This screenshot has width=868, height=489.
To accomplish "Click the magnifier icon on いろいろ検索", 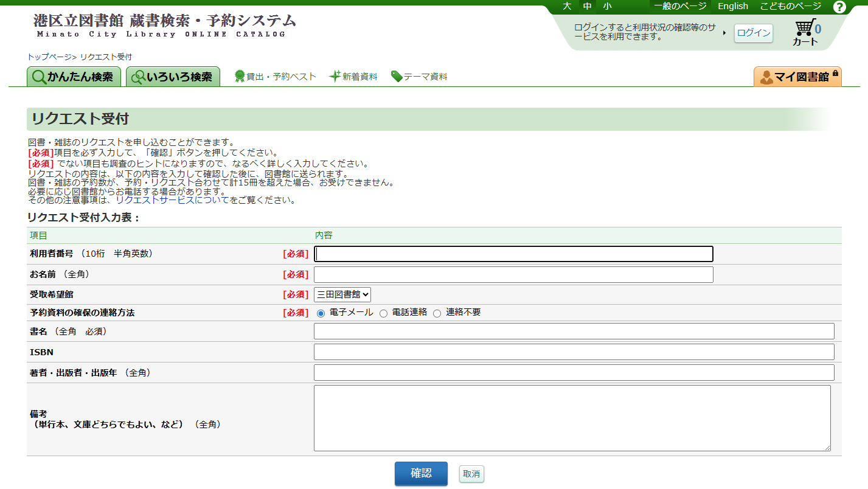I will [x=137, y=76].
